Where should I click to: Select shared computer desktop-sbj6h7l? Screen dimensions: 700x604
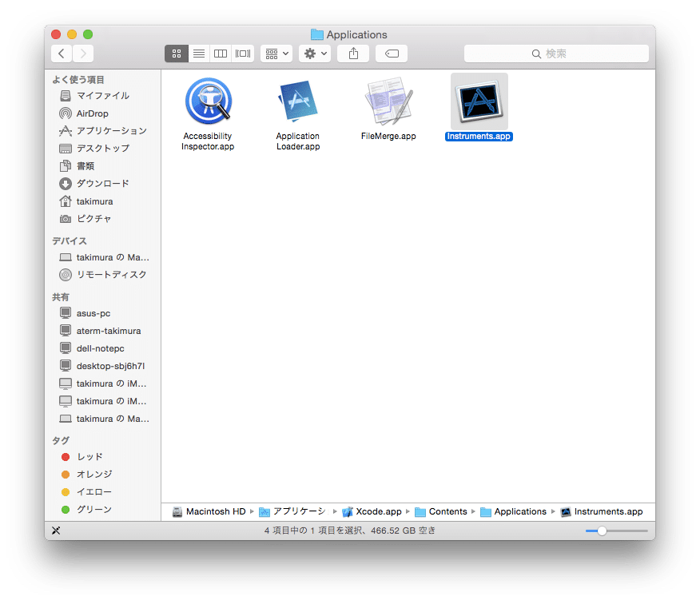click(x=102, y=366)
